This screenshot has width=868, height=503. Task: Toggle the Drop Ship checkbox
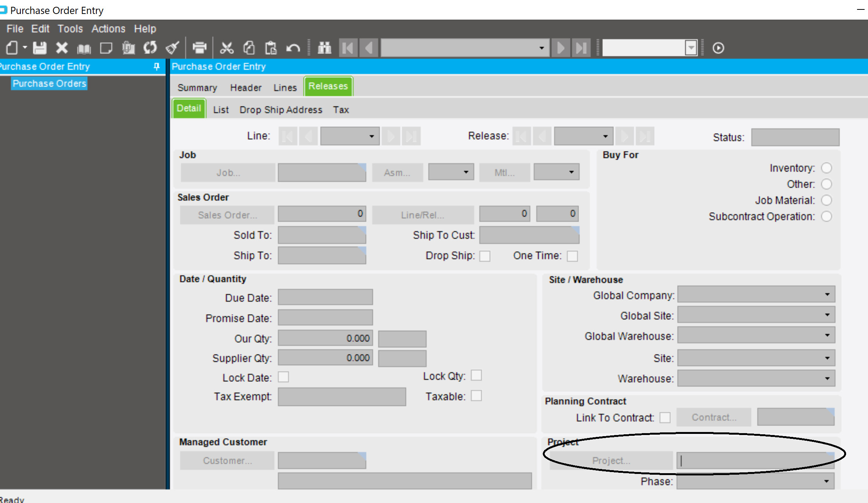coord(485,256)
